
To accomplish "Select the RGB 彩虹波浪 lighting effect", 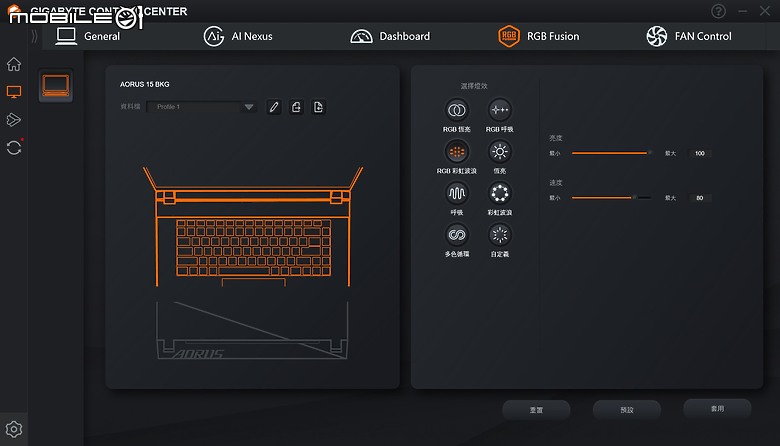I will coord(457,152).
